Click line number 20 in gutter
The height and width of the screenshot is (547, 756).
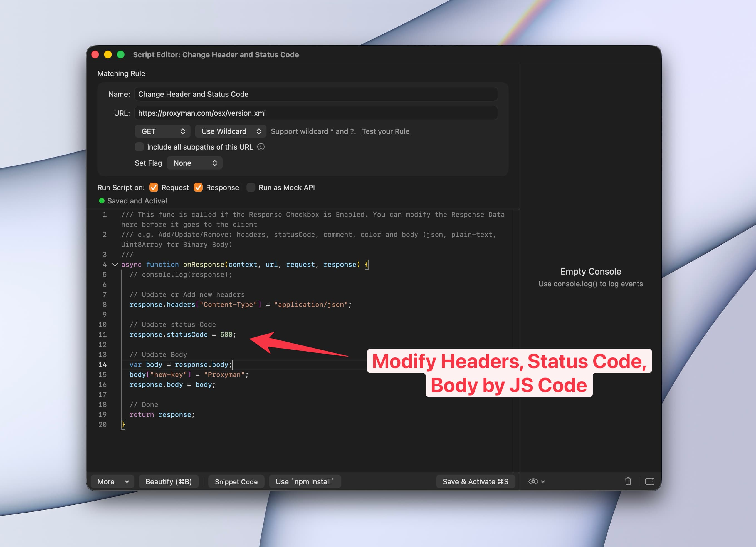point(102,424)
